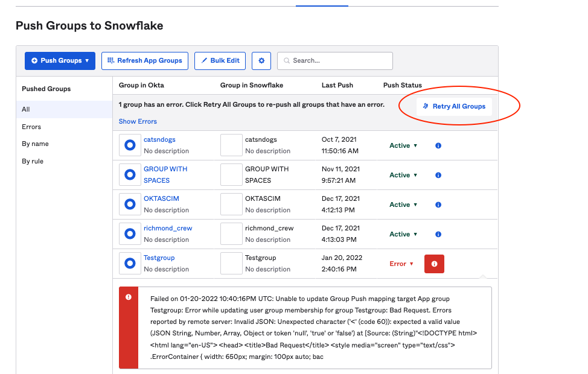Click the Okta group icon beside catsndogs
588x374 pixels.
tap(129, 145)
